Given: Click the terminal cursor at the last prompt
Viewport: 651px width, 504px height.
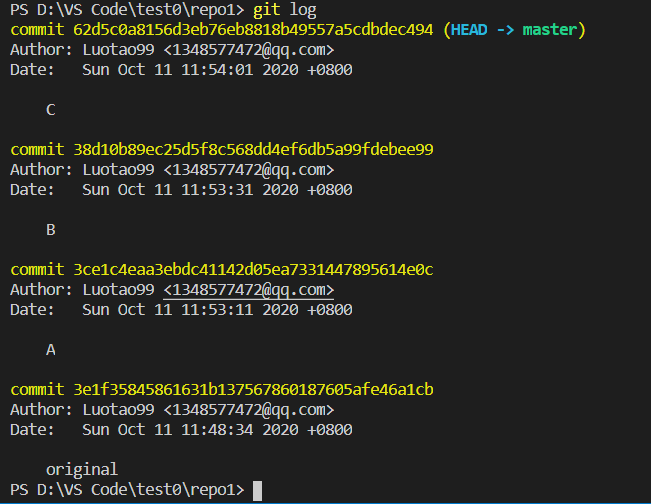Looking at the screenshot, I should (257, 490).
